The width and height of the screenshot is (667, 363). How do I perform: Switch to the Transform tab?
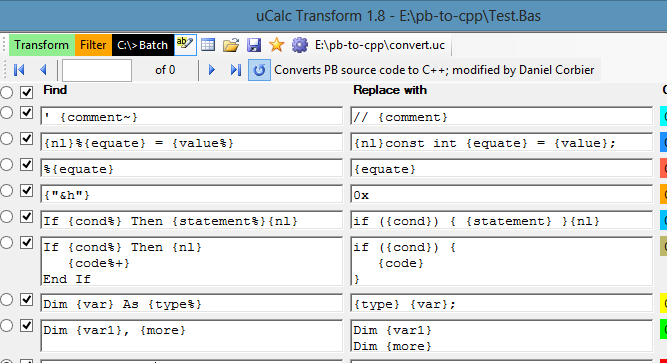pos(42,45)
